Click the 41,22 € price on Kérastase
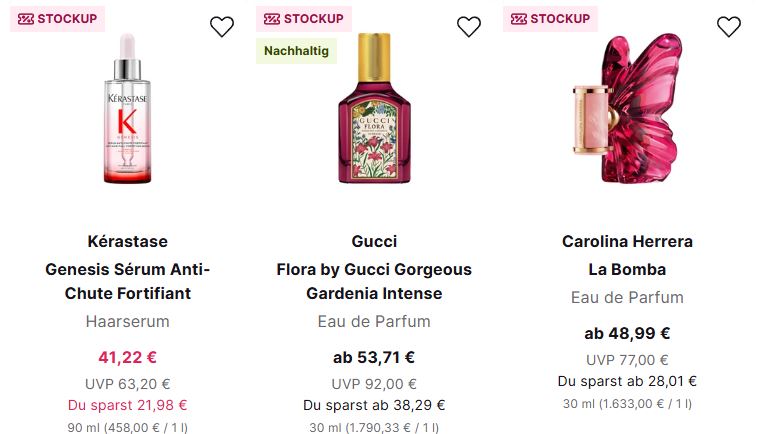This screenshot has height=434, width=759. coord(127,357)
